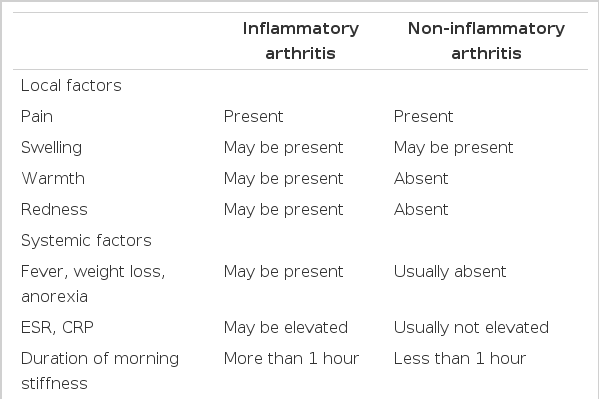Click the More than 1 hour cell

pos(291,358)
